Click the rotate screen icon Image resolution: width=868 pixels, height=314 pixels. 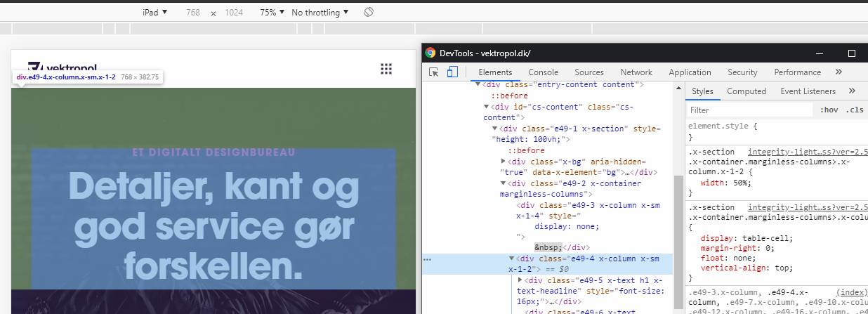pos(369,13)
